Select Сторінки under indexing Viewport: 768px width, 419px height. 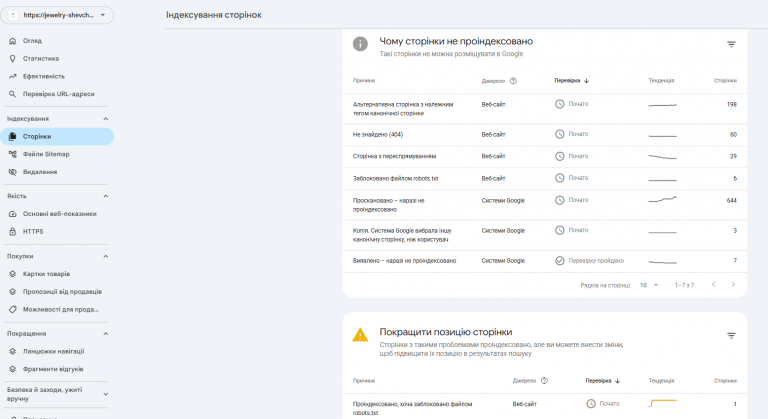(57, 136)
